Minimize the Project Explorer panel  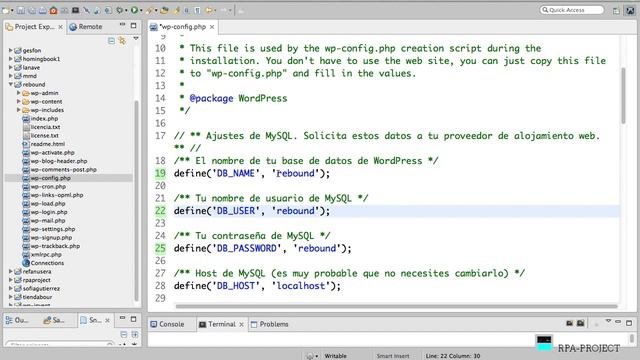[122, 25]
